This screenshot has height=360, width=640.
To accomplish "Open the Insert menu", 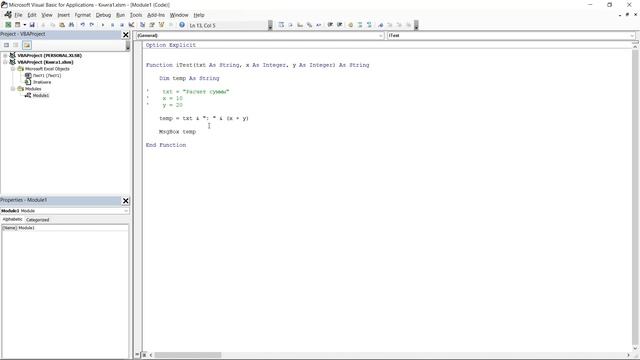I will (x=63, y=15).
